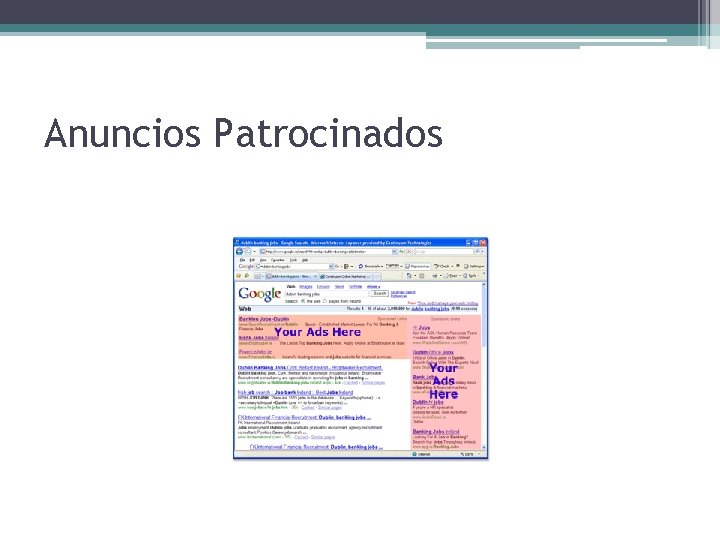The width and height of the screenshot is (720, 540).
Task: Click the "Anuncios Patrocinados" slide title
Action: [243, 133]
